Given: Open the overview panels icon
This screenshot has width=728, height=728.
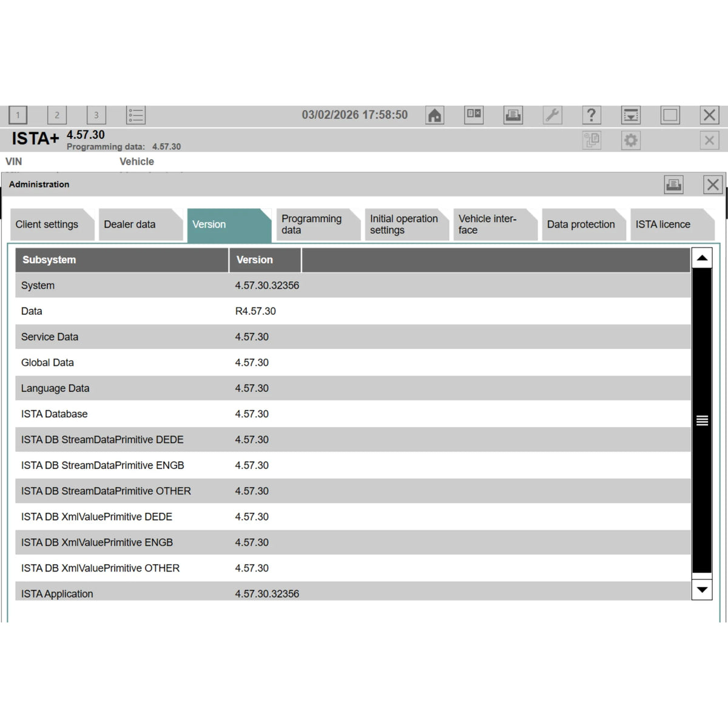Looking at the screenshot, I should click(x=474, y=115).
